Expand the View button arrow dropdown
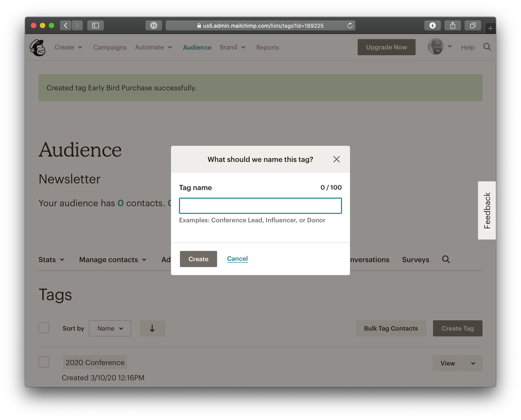 [x=473, y=363]
